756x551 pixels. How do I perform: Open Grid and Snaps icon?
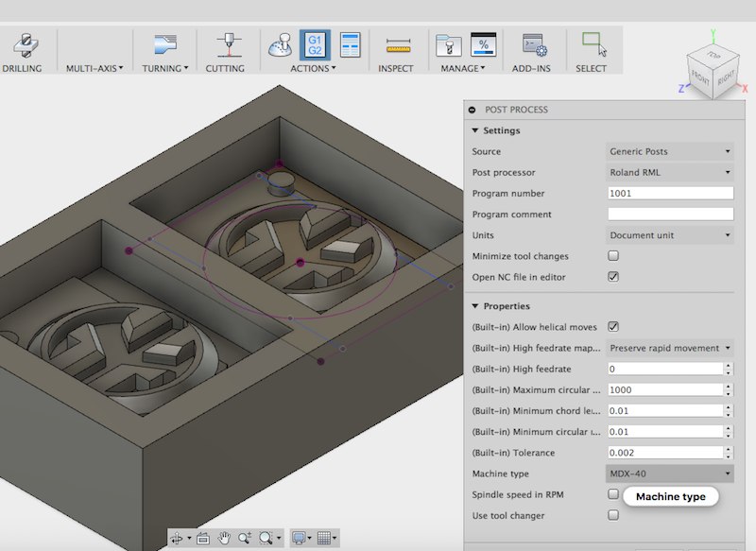click(324, 538)
